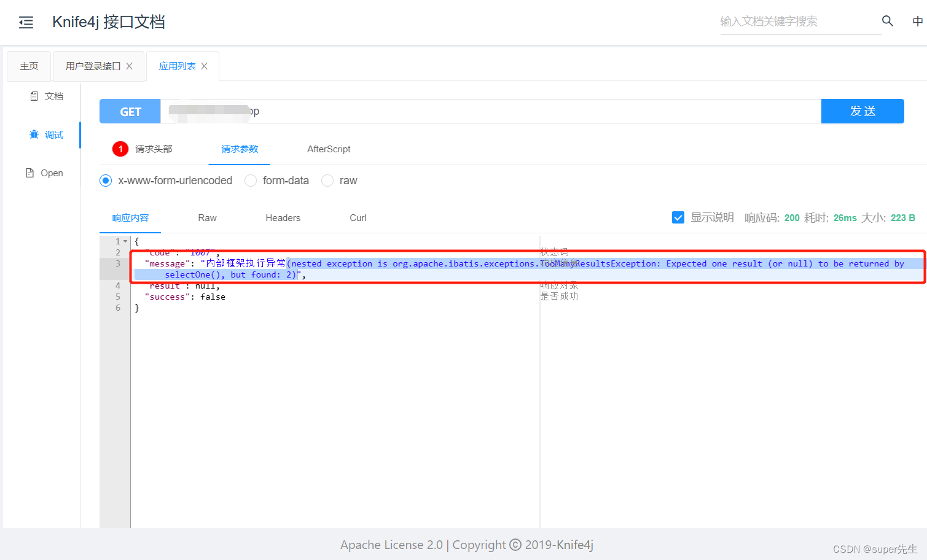Click the 大小 223 B value
Viewport: 927px width, 560px height.
pos(903,218)
